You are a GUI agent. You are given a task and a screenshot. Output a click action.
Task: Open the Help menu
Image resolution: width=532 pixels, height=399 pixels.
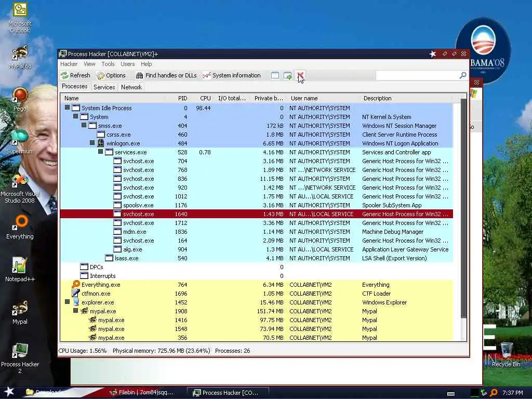click(x=146, y=64)
